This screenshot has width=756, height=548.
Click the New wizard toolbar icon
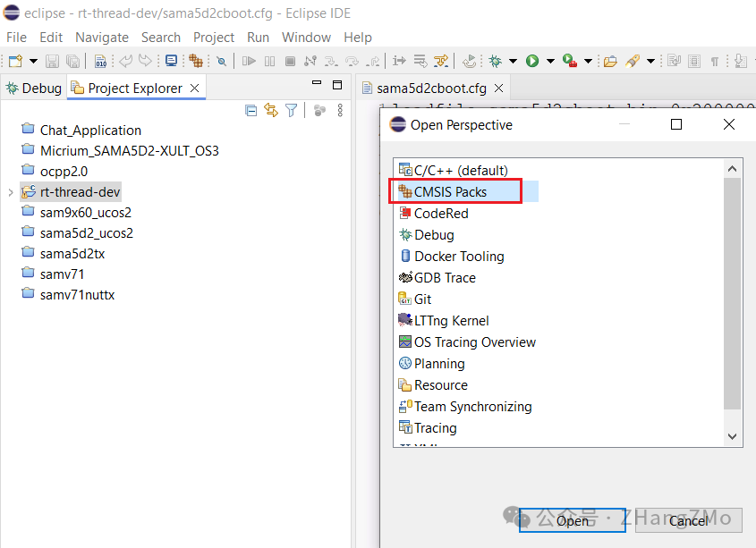click(x=16, y=61)
